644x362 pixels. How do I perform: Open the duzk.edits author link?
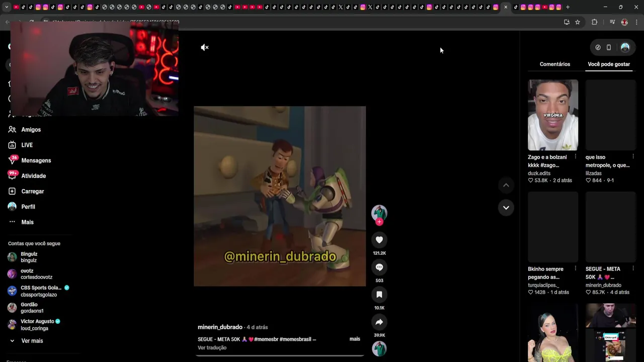[x=539, y=173]
